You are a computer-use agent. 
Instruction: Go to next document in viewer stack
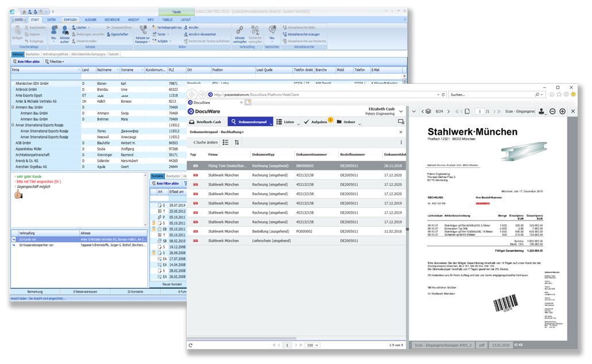pyautogui.click(x=448, y=111)
